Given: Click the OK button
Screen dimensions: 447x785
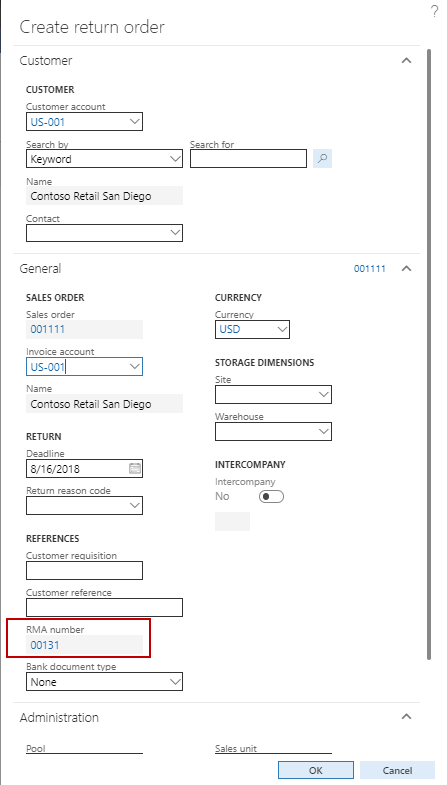Looking at the screenshot, I should [x=316, y=770].
